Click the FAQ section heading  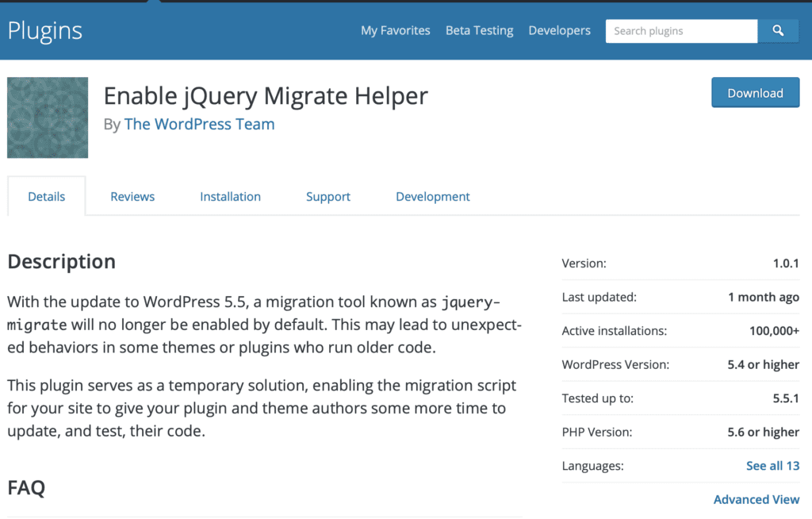coord(26,488)
